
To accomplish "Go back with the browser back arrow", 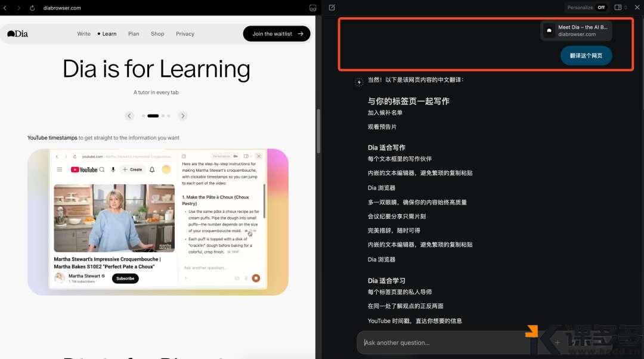I will pyautogui.click(x=5, y=8).
